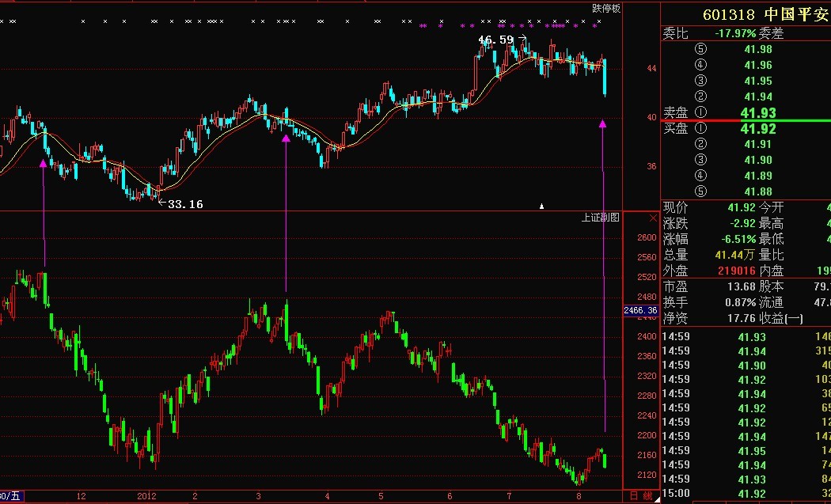Close the 上证副图 sub-chart with red X

click(x=652, y=218)
